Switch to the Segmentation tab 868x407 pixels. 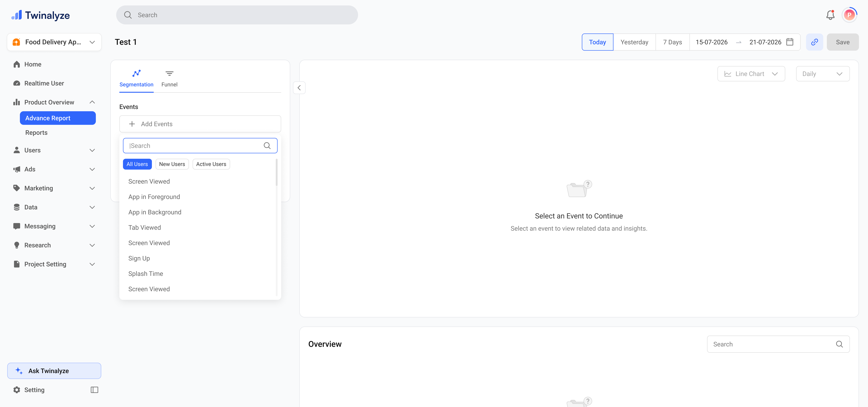136,79
